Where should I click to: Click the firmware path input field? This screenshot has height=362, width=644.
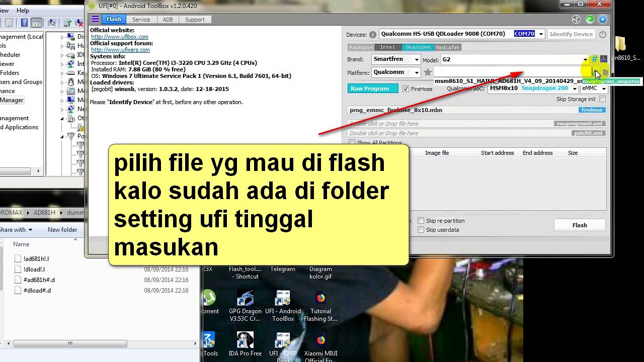(x=512, y=72)
